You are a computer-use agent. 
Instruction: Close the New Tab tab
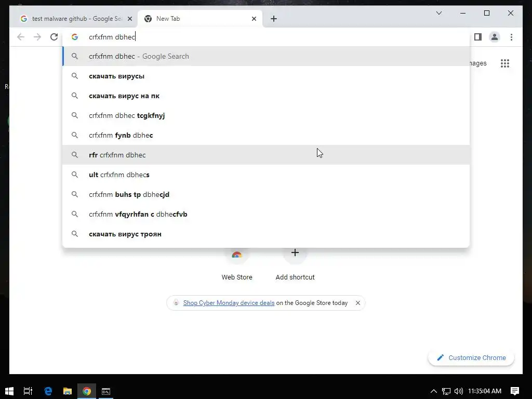pos(254,19)
